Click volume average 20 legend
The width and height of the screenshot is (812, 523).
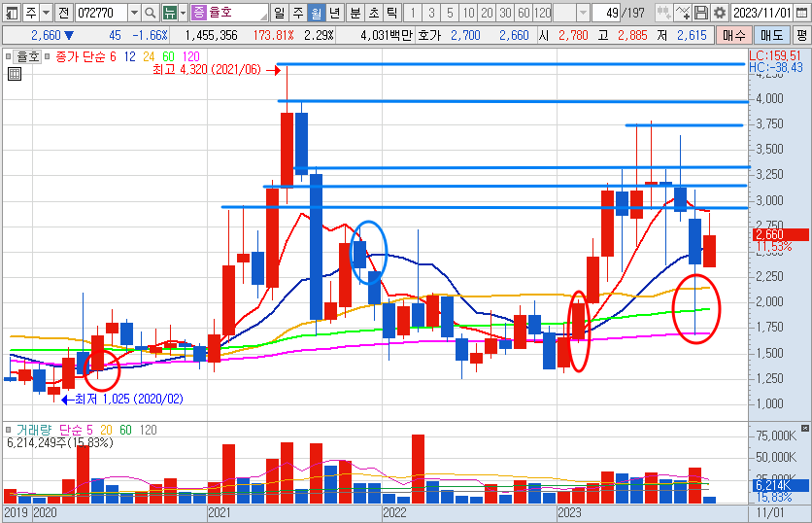click(106, 430)
